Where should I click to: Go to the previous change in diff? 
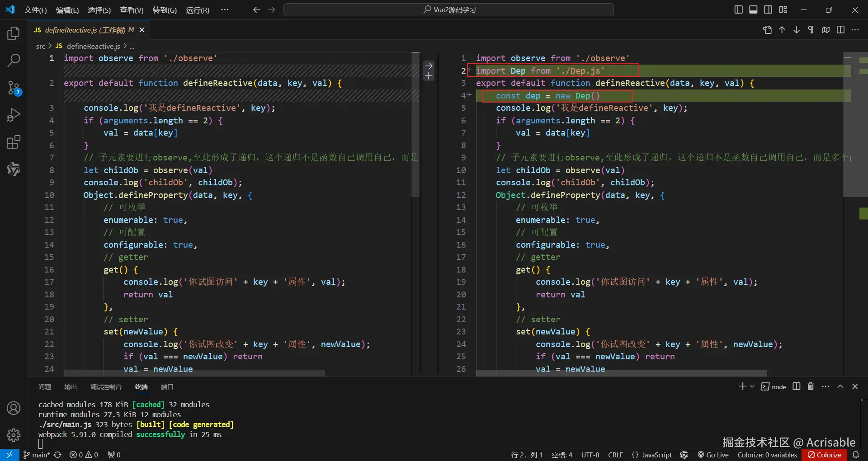tap(782, 30)
